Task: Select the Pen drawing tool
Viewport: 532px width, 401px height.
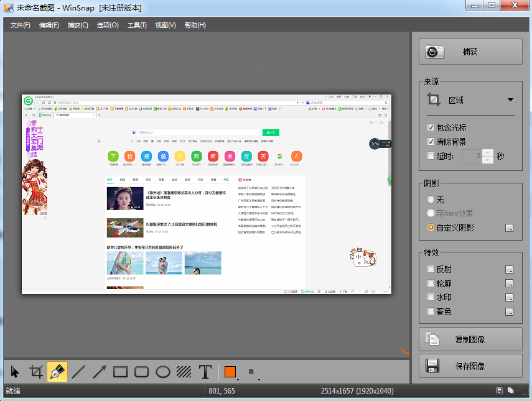Action: coord(57,372)
